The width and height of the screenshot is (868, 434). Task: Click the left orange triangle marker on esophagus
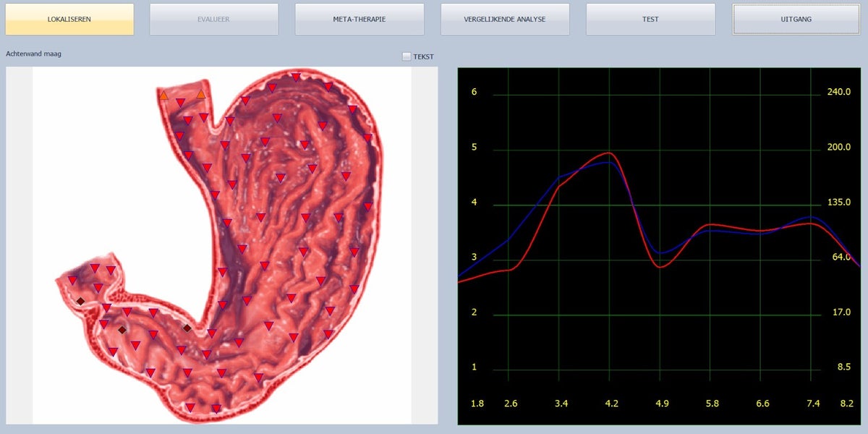coord(164,95)
